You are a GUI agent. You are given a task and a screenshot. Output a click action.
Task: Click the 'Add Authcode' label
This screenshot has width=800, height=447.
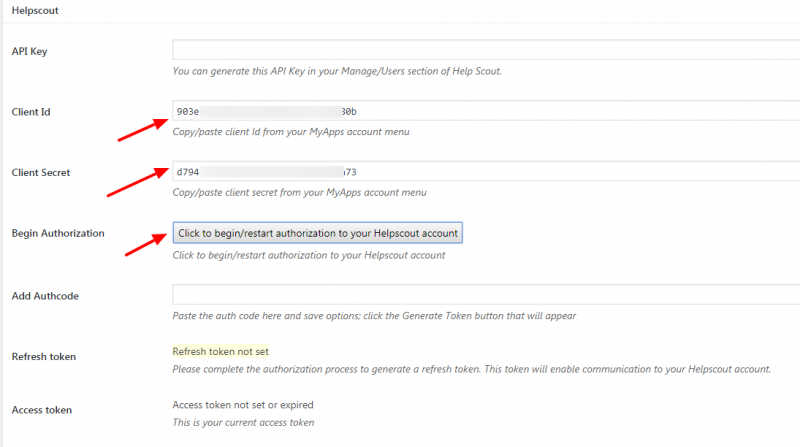pos(45,296)
